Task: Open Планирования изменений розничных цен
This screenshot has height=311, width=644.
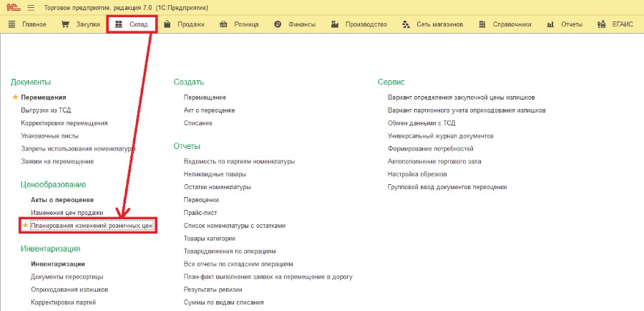Action: 92,226
